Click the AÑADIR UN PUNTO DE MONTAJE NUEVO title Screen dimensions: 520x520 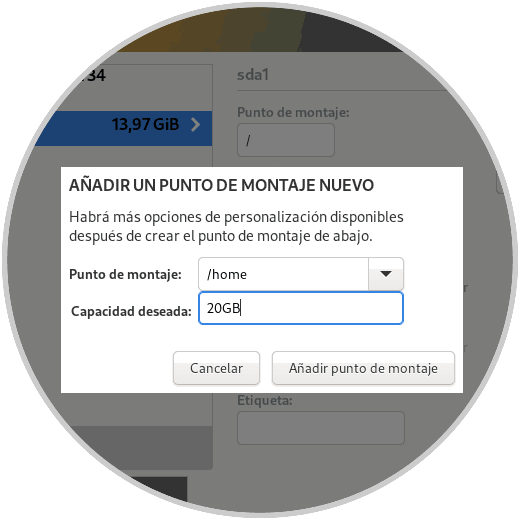(221, 185)
